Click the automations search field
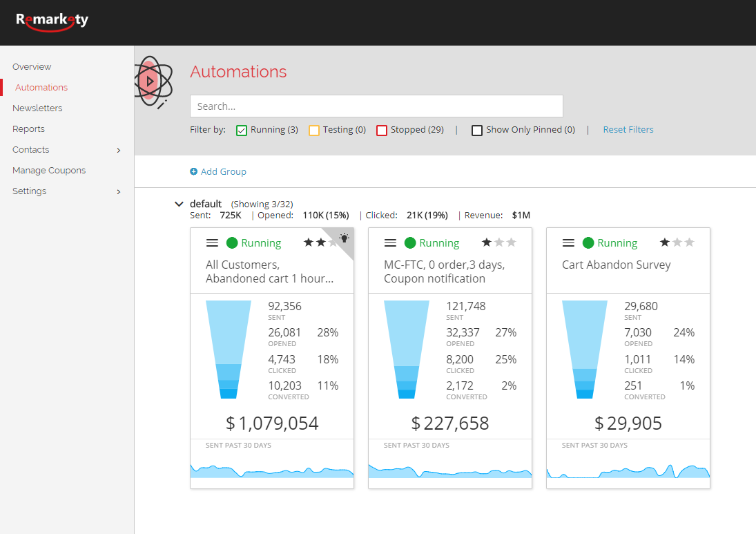Screen dimensions: 756x534 coord(376,106)
